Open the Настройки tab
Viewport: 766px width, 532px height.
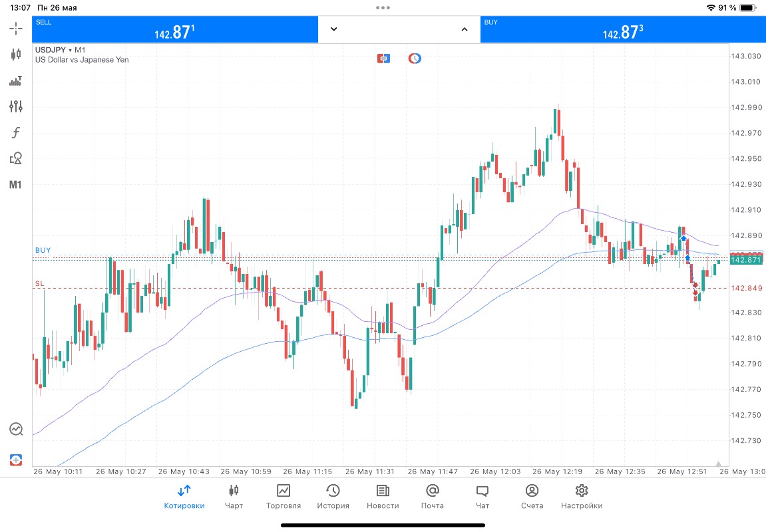coord(582,497)
